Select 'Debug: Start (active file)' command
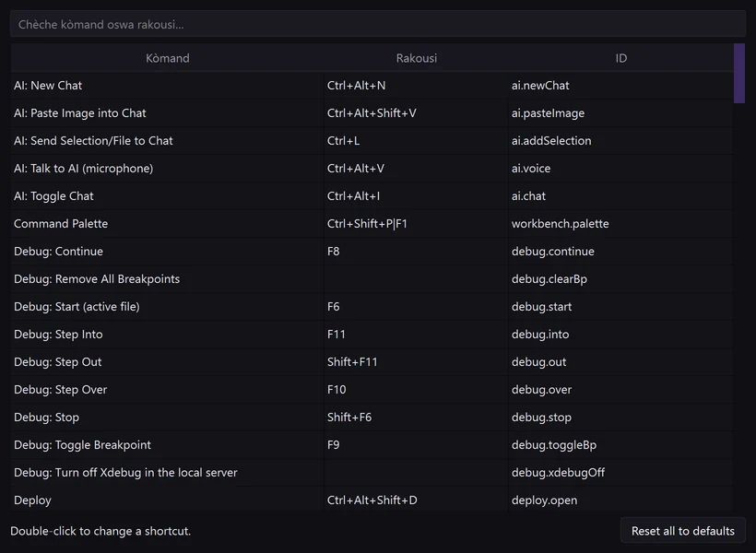The height and width of the screenshot is (553, 756). (167, 307)
